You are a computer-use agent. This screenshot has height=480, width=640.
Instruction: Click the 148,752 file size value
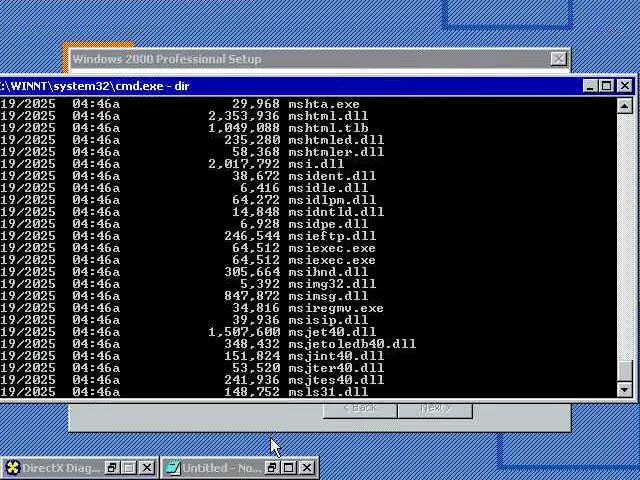pos(252,392)
